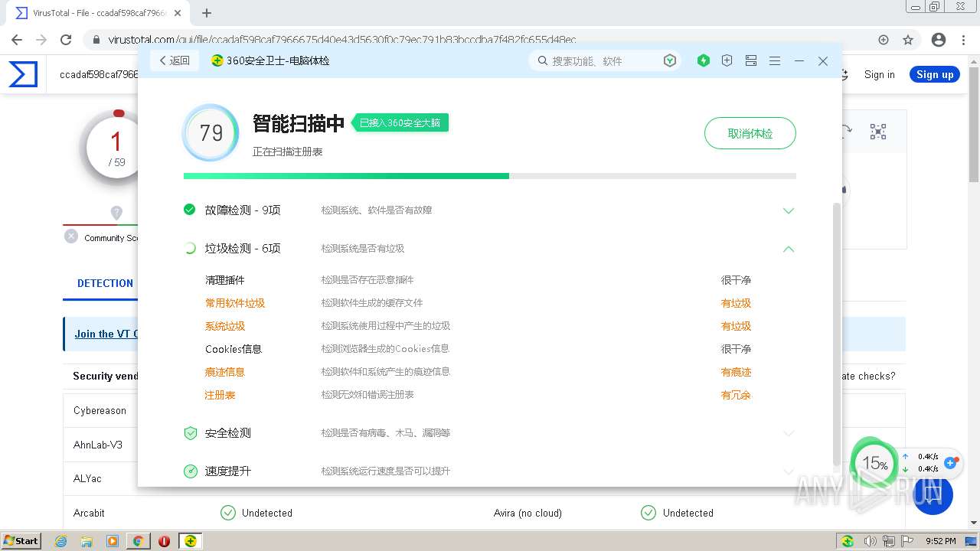Expand the 安全检测 section chevron

coord(789,433)
